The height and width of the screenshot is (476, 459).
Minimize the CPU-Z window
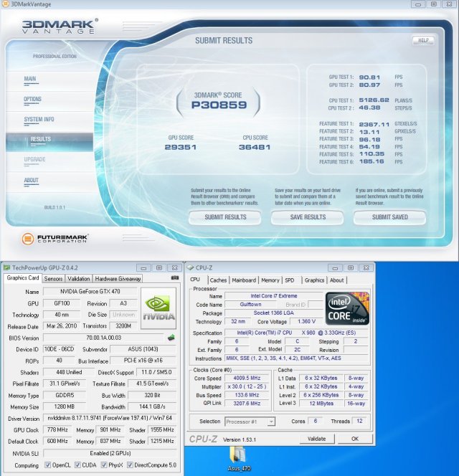point(335,268)
